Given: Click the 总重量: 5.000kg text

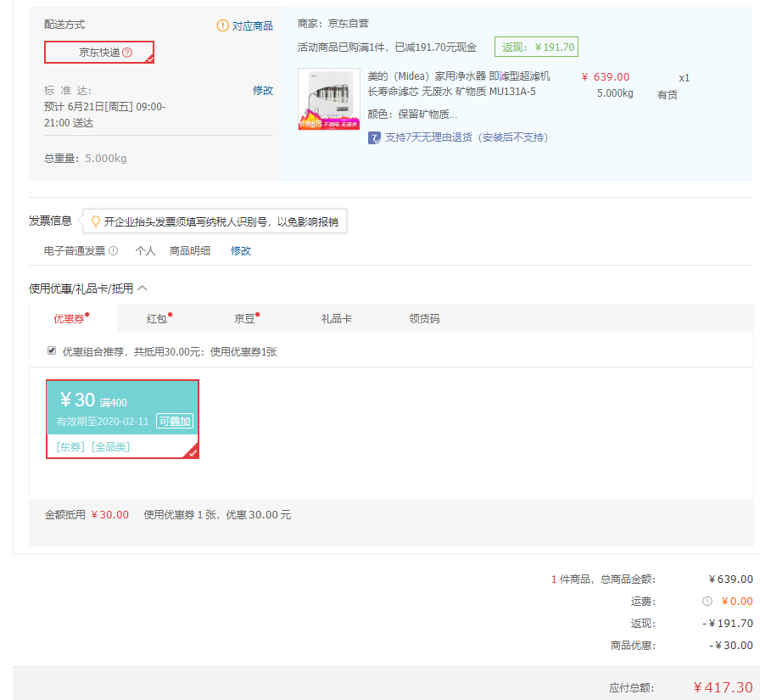Looking at the screenshot, I should pyautogui.click(x=86, y=159).
